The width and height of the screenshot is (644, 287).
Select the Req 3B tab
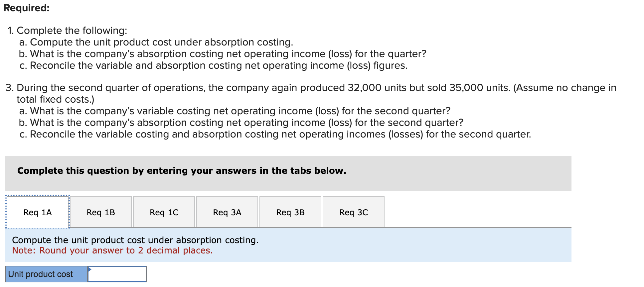coord(290,212)
